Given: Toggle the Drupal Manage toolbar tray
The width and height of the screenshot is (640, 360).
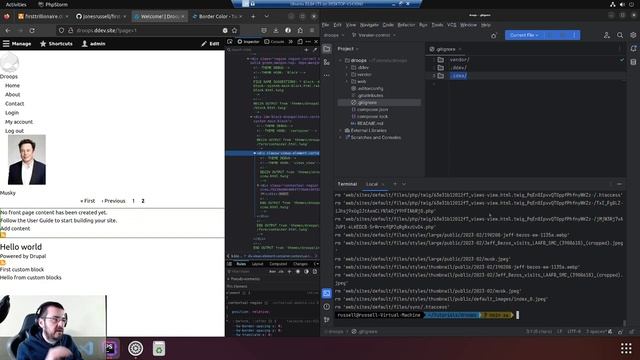Looking at the screenshot, I should click(17, 44).
